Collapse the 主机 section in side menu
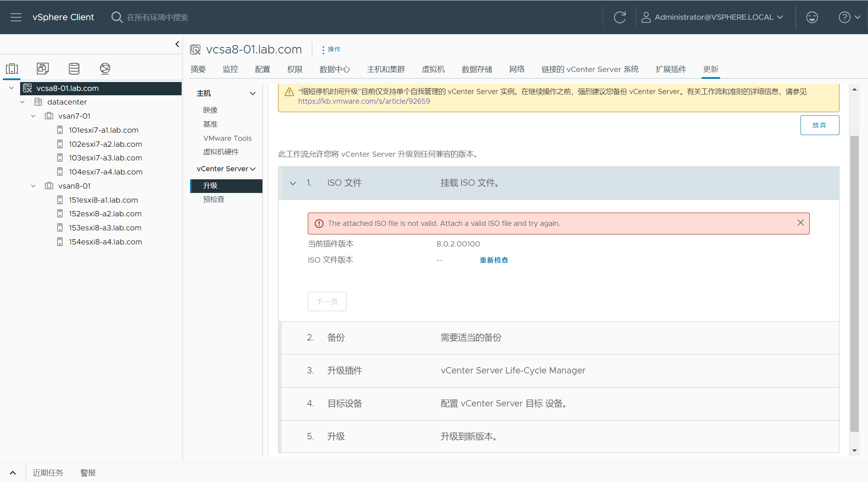 pyautogui.click(x=253, y=94)
